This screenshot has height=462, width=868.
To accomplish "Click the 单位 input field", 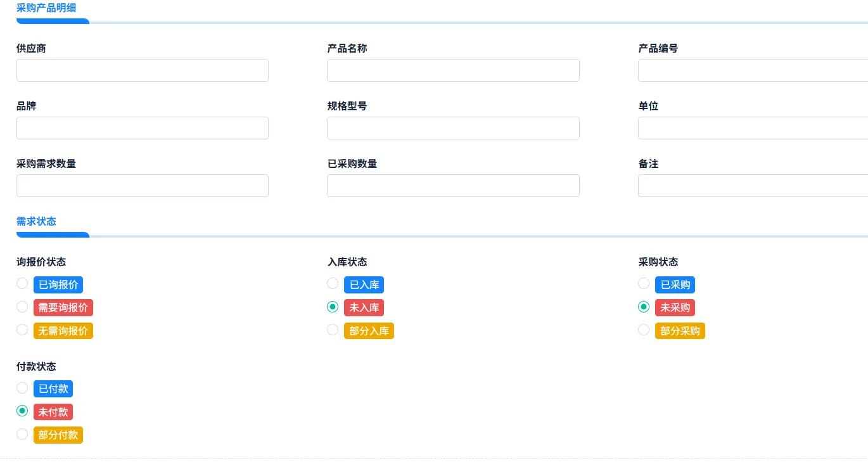I will pos(753,128).
